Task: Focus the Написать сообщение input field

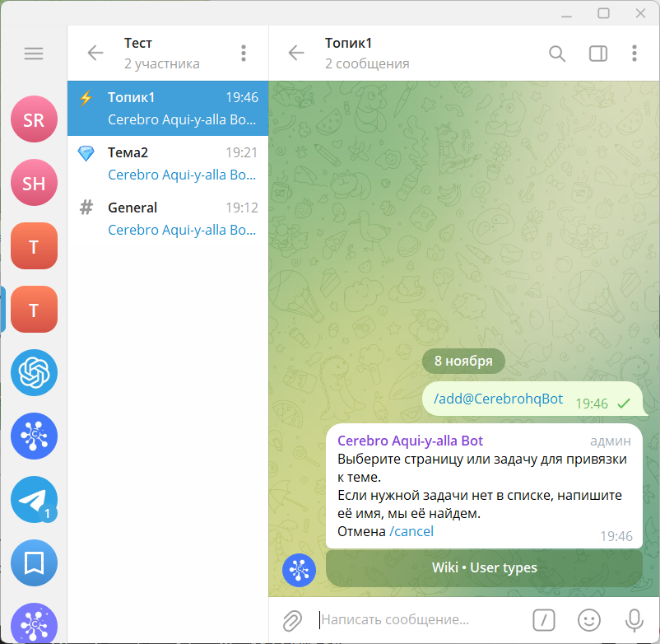Action: pyautogui.click(x=421, y=619)
